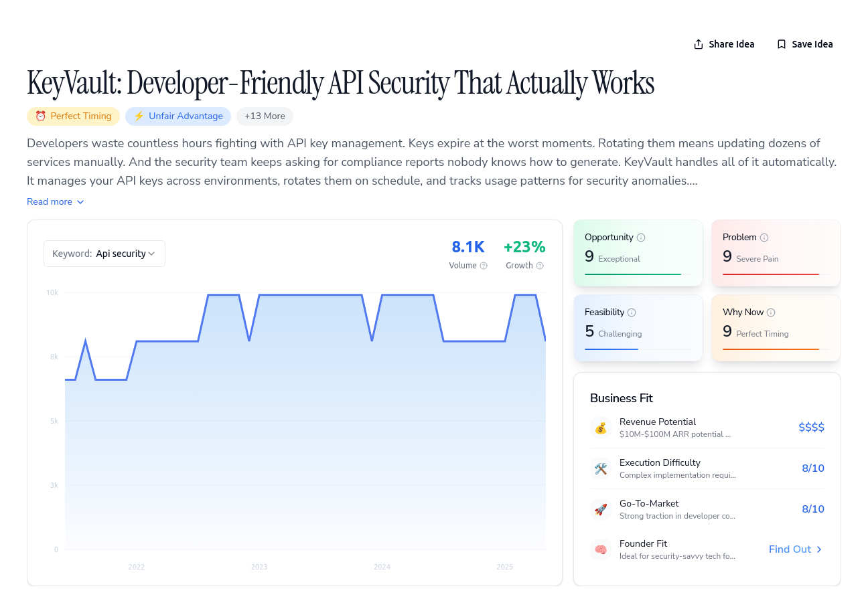Click the money bag icon for Revenue Potential

pos(601,428)
